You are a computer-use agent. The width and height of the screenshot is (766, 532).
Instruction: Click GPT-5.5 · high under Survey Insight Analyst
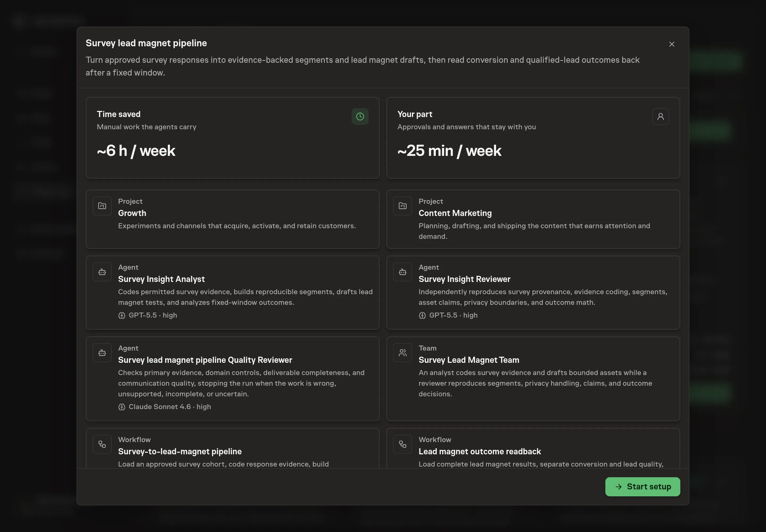click(153, 315)
